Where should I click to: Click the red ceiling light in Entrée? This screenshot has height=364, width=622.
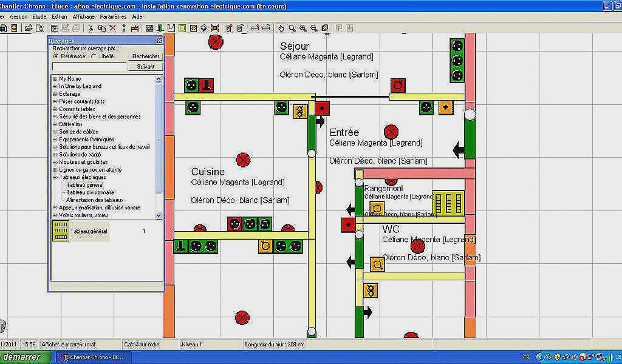[x=391, y=132]
